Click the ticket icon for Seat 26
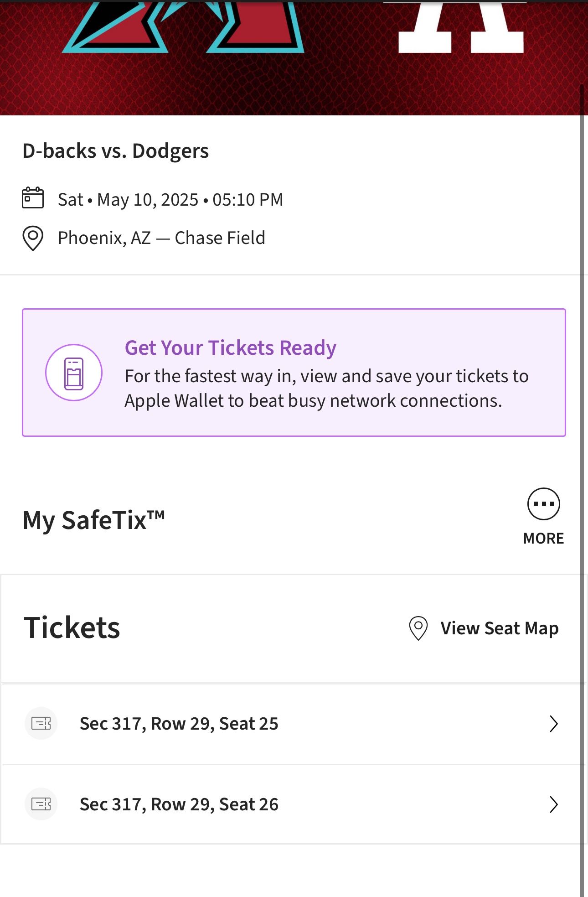588x897 pixels. 41,804
